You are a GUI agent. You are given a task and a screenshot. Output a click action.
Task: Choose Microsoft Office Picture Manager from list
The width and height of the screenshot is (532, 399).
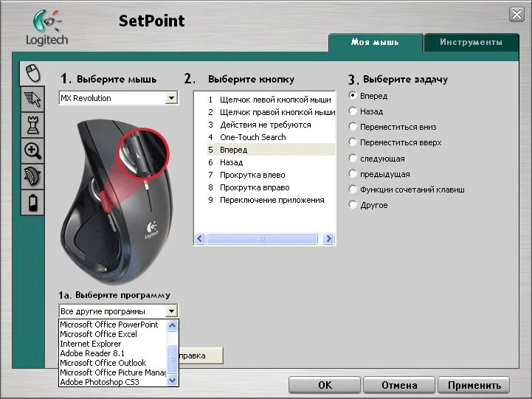tap(113, 372)
